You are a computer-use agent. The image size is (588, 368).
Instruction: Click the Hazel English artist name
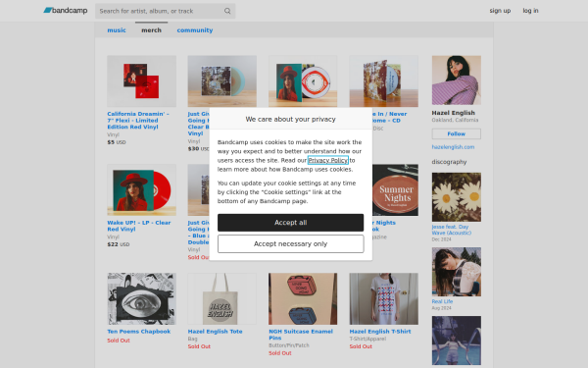coord(453,113)
